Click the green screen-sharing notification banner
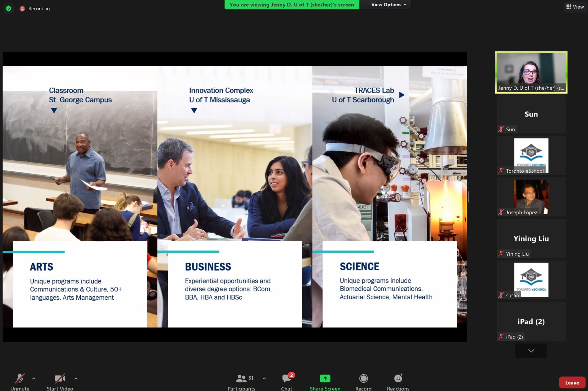This screenshot has width=588, height=391. click(292, 5)
